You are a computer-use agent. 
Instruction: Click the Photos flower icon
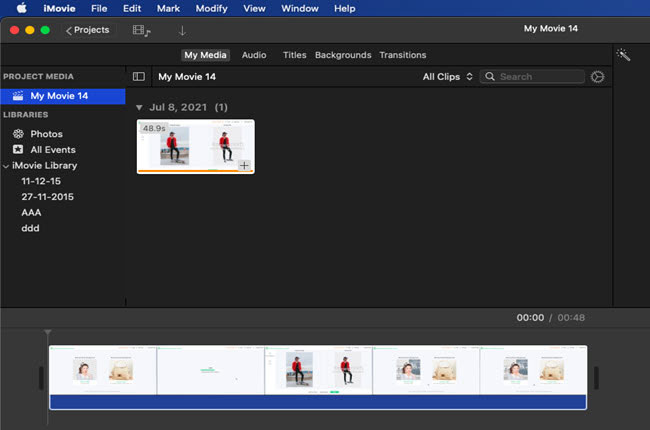point(18,134)
